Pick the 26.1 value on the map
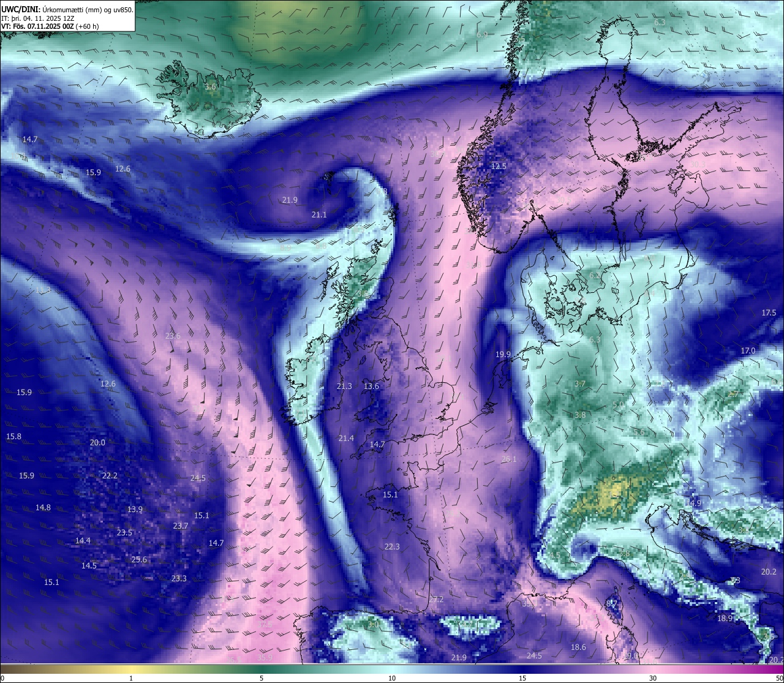Image resolution: width=784 pixels, height=683 pixels. [x=509, y=459]
